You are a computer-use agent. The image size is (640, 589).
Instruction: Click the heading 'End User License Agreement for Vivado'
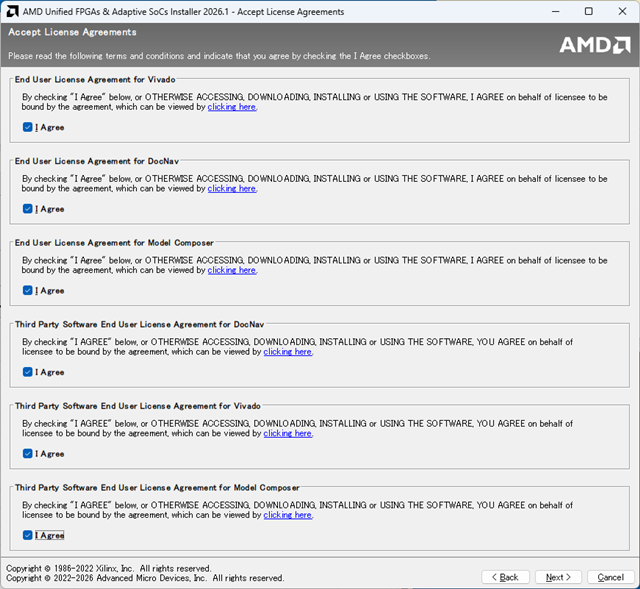95,80
